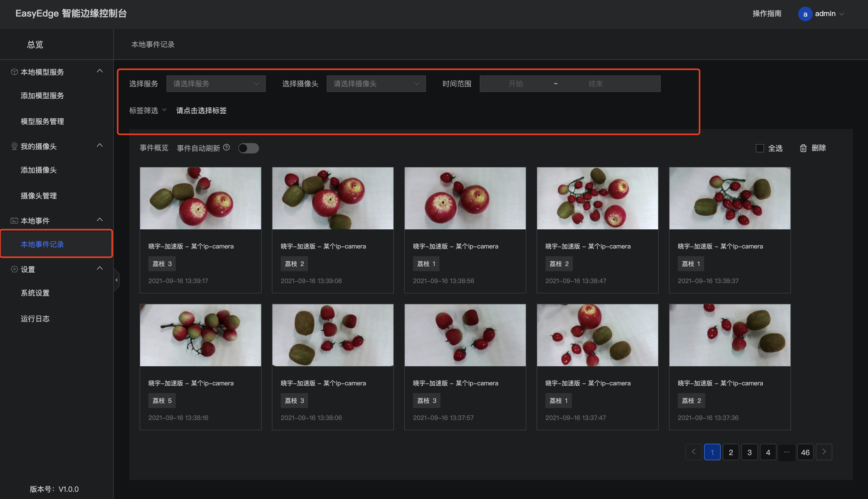Click the 本地事件记录 page header

[153, 44]
